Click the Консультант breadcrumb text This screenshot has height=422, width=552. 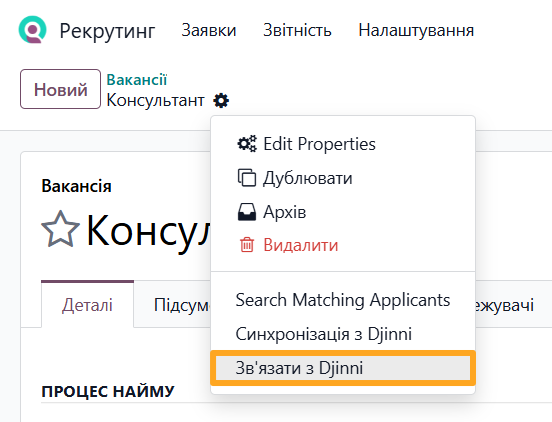point(155,100)
